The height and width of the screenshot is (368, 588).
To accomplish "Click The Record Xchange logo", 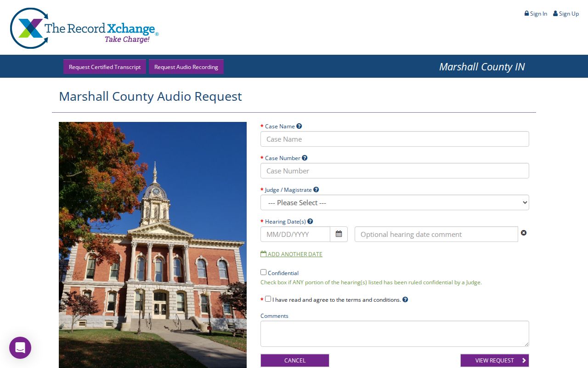I will 85,28.
